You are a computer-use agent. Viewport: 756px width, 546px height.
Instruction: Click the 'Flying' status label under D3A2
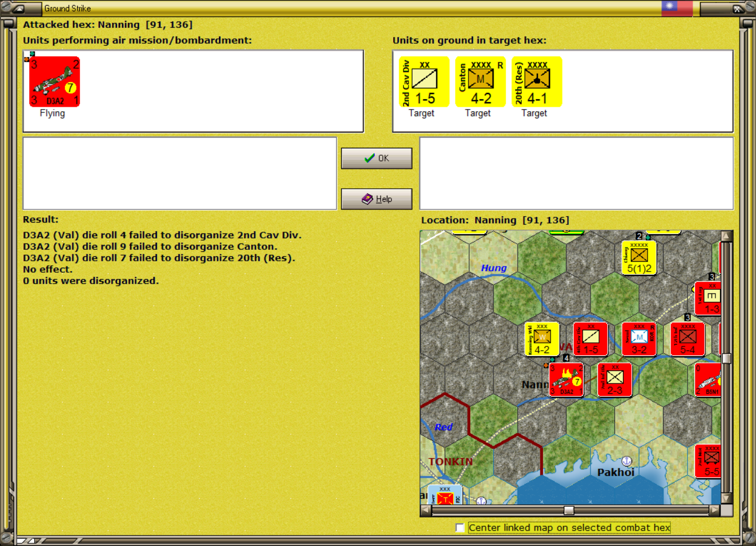pos(52,113)
